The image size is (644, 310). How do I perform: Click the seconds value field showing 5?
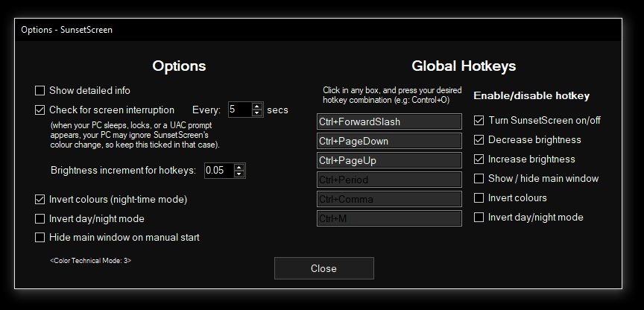(240, 110)
